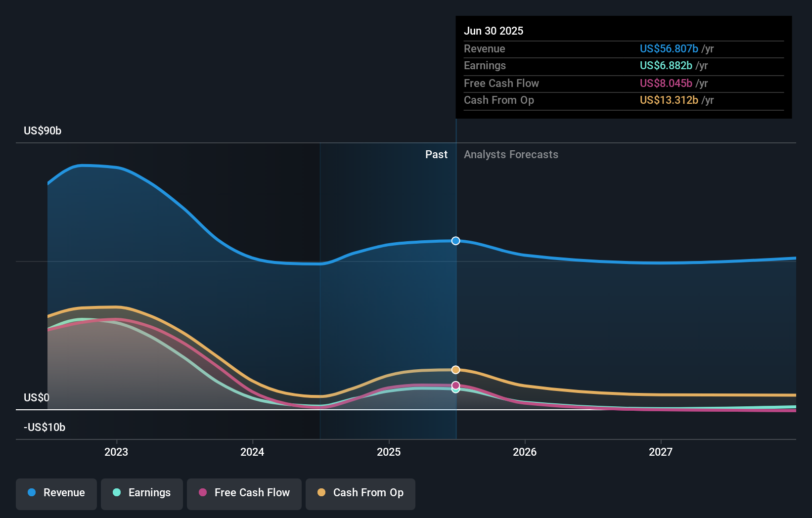Disable the Cash From Op series display
This screenshot has width=812, height=518.
pyautogui.click(x=360, y=493)
